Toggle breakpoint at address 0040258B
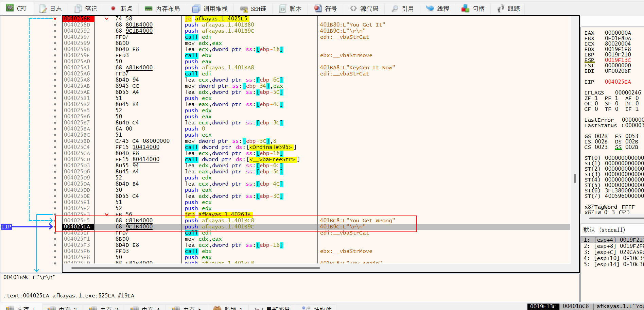This screenshot has height=310, width=644. [x=55, y=19]
